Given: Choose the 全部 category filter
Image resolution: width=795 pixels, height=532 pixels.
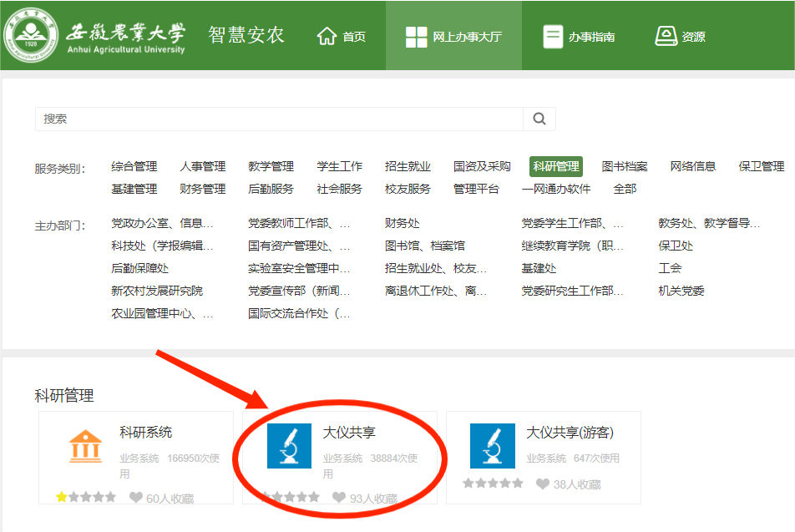Looking at the screenshot, I should (625, 189).
